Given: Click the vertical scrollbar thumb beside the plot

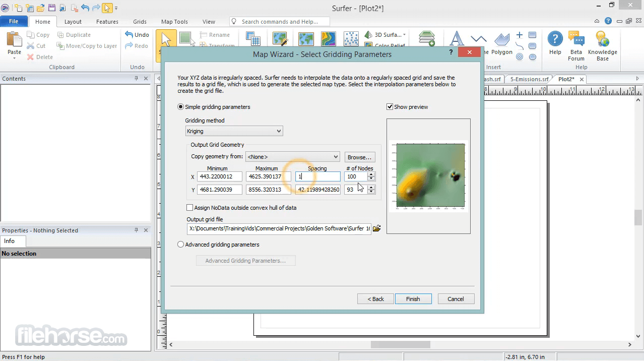Looking at the screenshot, I should click(638, 218).
